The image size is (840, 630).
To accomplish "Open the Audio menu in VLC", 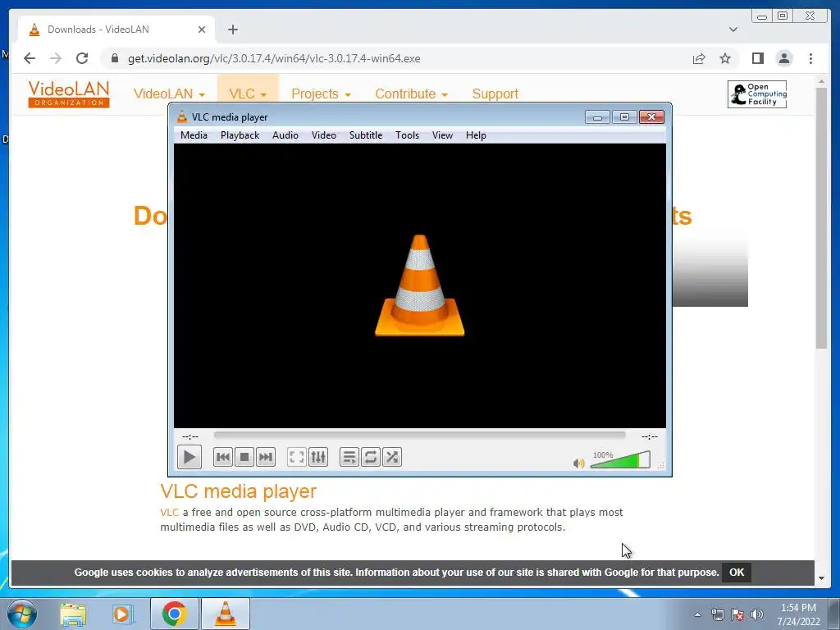I will click(x=285, y=135).
